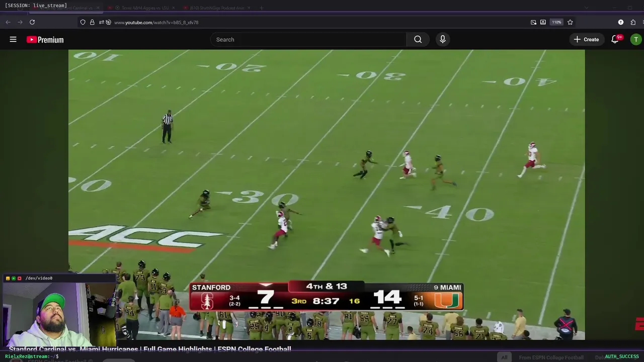This screenshot has height=362, width=644.
Task: Reload the page with the refresh icon
Action: tap(32, 22)
